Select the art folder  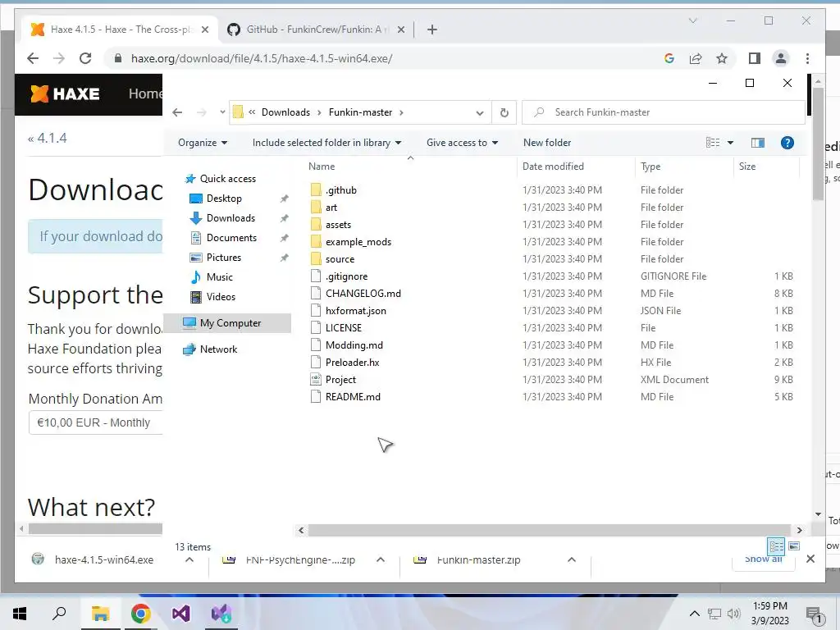tap(331, 208)
